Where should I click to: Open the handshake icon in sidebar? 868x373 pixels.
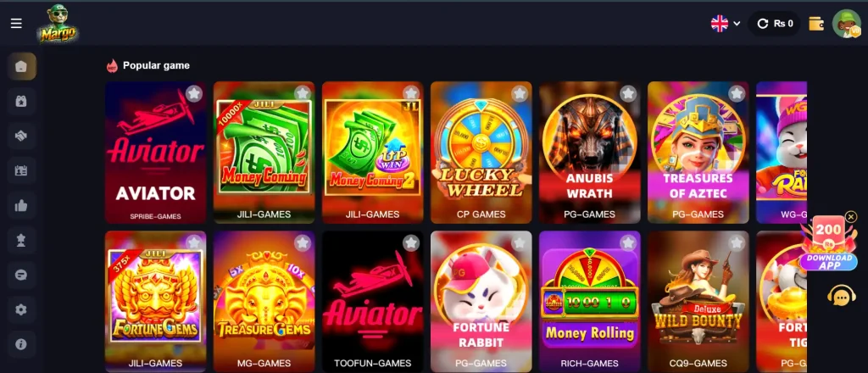click(21, 136)
